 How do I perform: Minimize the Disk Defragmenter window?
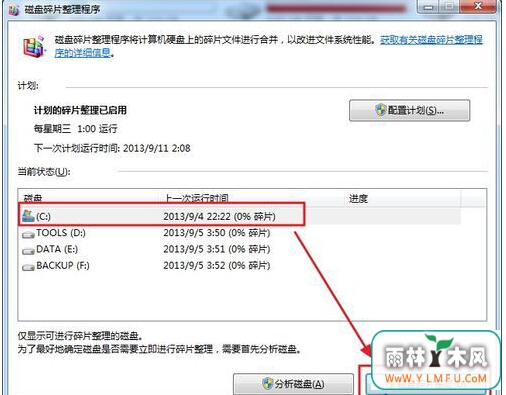[428, 6]
